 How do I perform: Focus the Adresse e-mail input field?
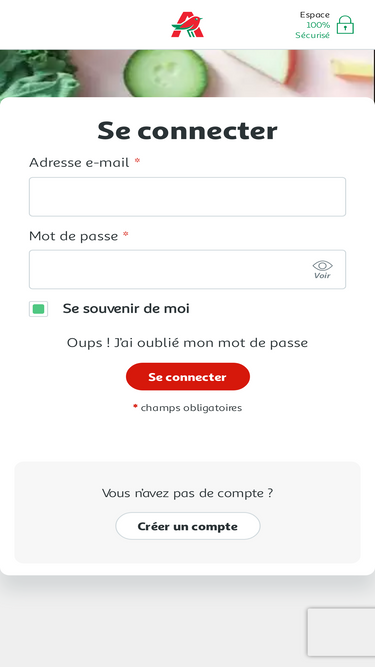188,197
